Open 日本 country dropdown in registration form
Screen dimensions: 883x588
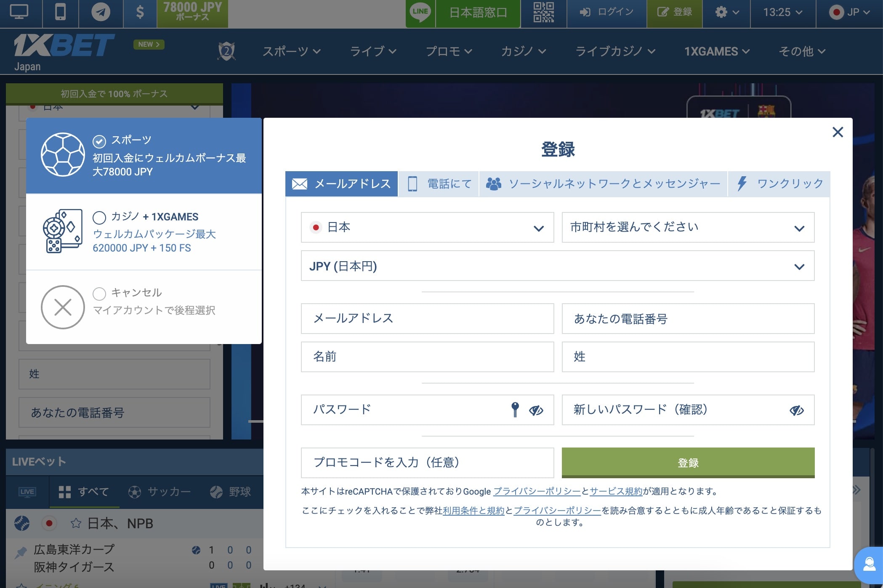tap(427, 227)
